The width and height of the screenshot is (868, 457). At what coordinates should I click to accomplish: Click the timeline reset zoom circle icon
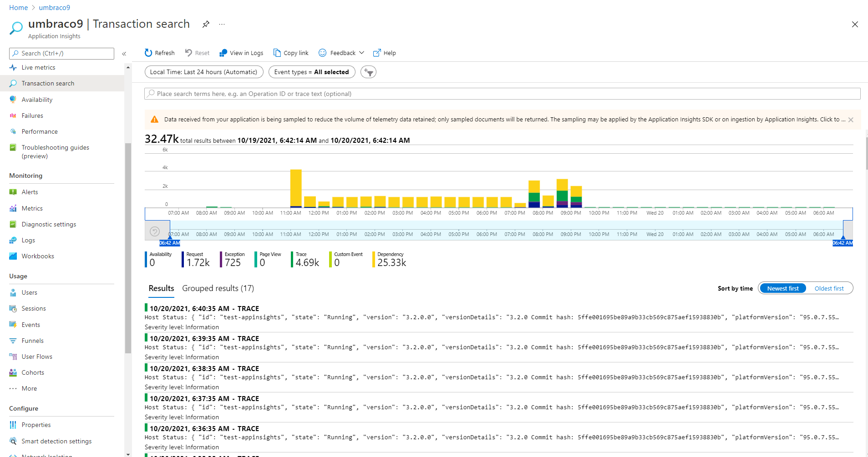click(155, 231)
